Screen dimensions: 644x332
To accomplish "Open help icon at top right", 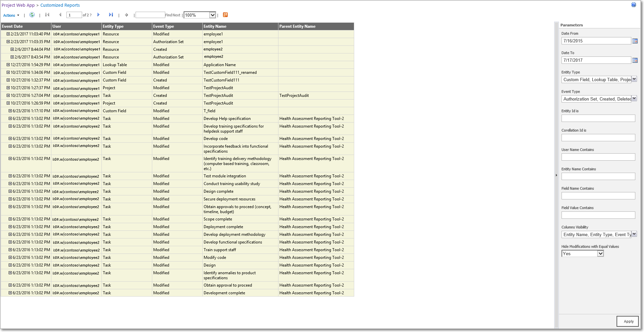I will (x=634, y=5).
